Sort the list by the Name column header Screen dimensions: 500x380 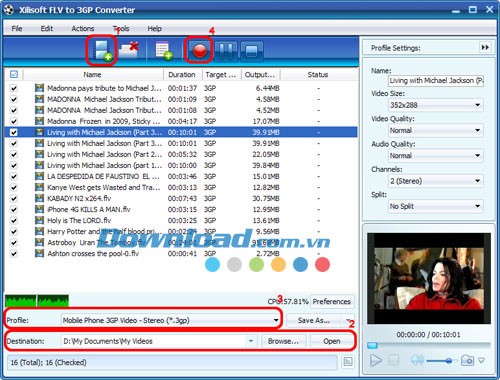pos(93,75)
